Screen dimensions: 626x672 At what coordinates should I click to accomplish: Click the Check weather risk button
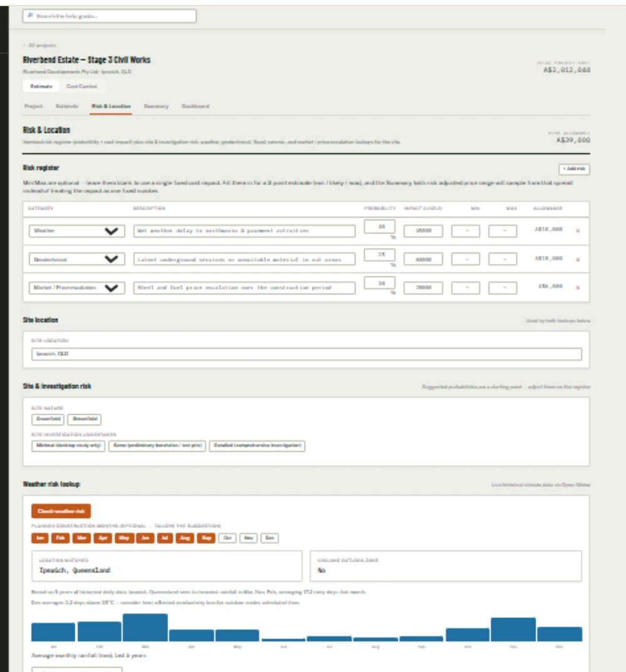pos(61,511)
